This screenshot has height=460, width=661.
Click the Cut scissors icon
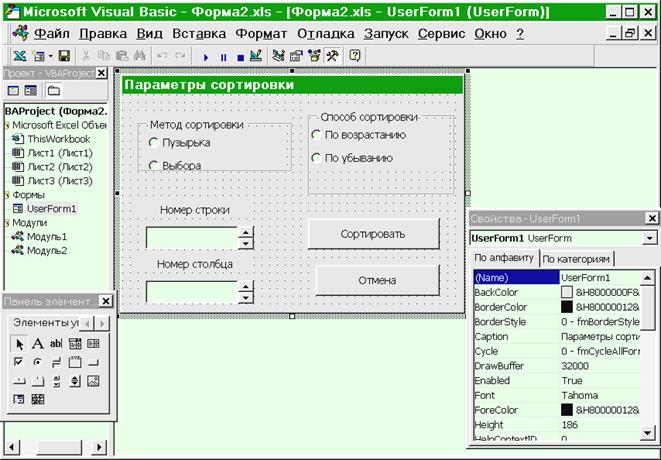pos(86,56)
